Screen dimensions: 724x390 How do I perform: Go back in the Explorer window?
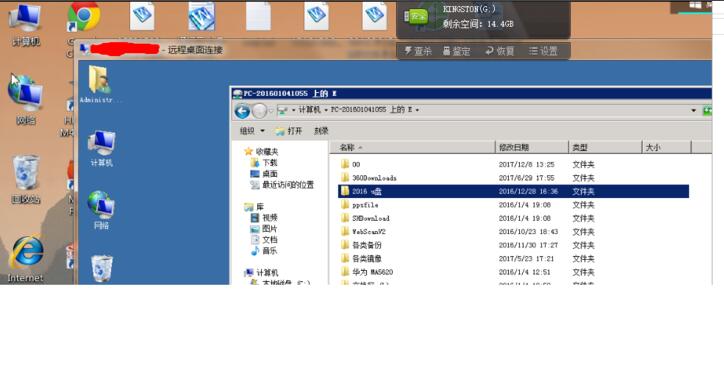[x=242, y=111]
